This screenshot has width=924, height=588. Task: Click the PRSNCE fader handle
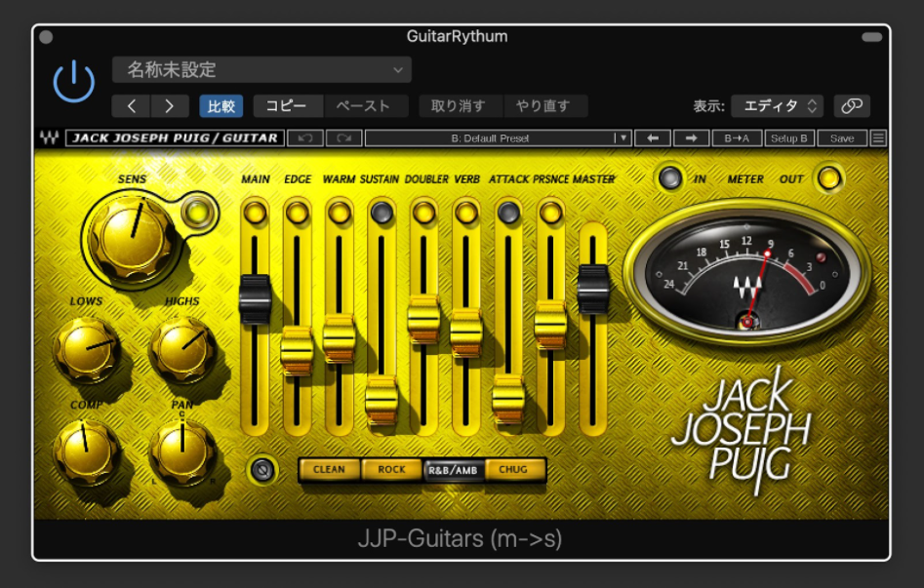(x=551, y=325)
